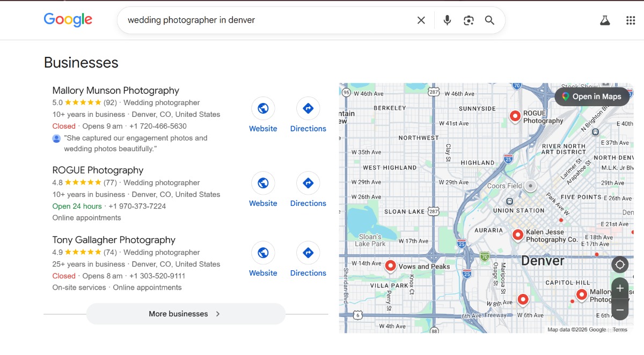Viewport: 644px width, 355px height.
Task: Open ROGUE Photography listing title
Action: [x=98, y=170]
